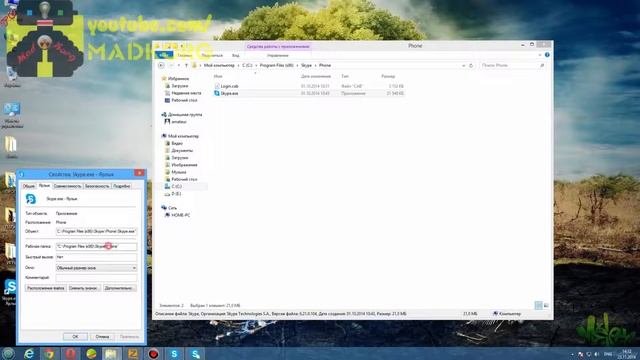Open the Поделиться ribbon tab
640x360 pixels.
pos(212,55)
